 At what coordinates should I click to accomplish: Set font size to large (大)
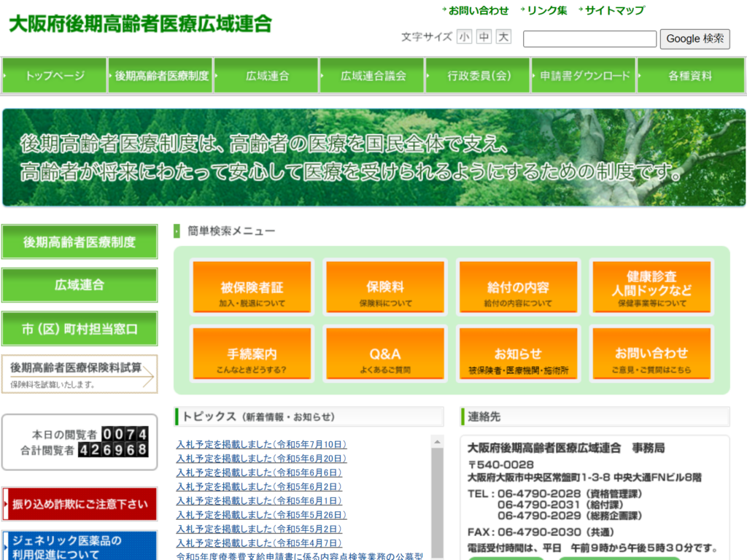[503, 37]
